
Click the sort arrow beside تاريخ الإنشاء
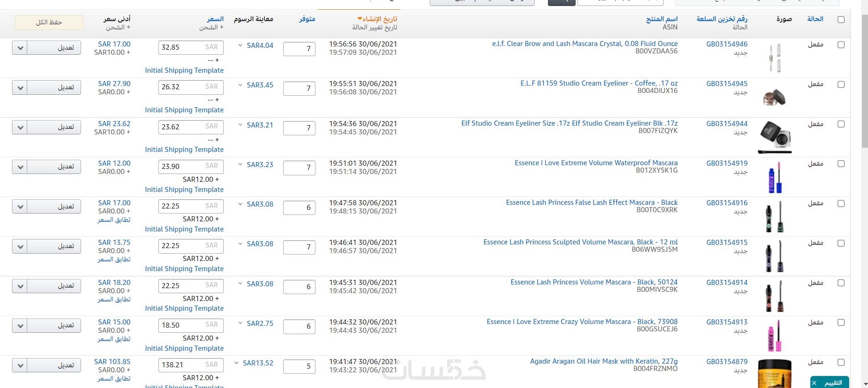pyautogui.click(x=360, y=19)
